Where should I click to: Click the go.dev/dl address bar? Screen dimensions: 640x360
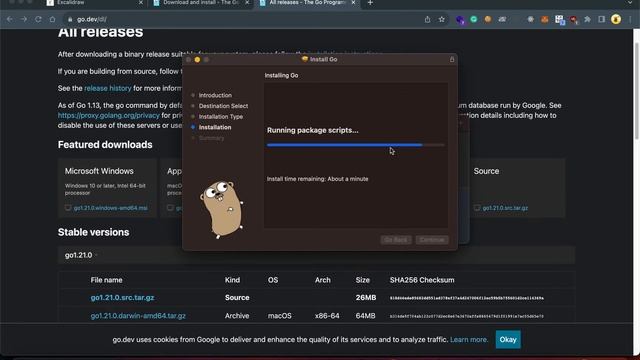[x=245, y=19]
